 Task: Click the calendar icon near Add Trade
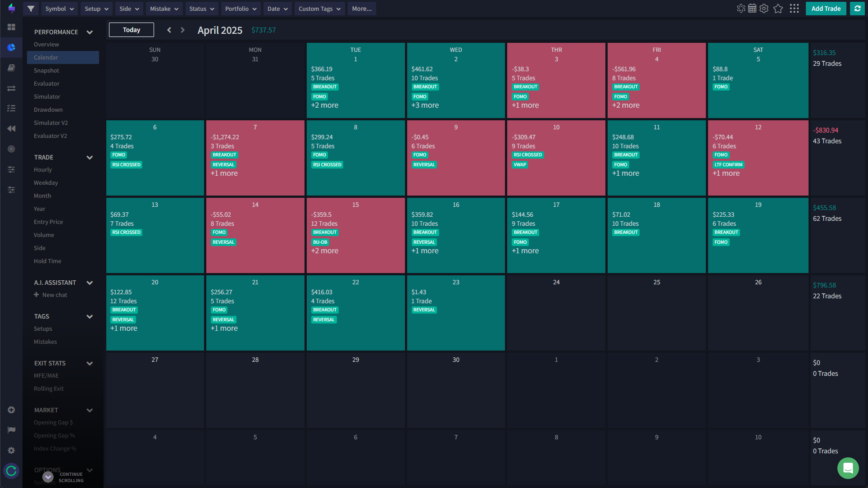point(752,9)
